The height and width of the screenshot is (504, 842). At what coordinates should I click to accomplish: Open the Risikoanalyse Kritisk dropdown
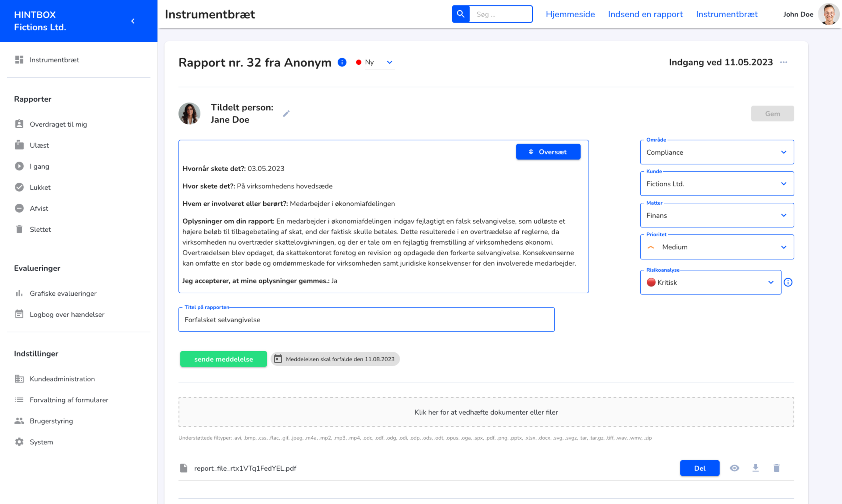tap(710, 282)
